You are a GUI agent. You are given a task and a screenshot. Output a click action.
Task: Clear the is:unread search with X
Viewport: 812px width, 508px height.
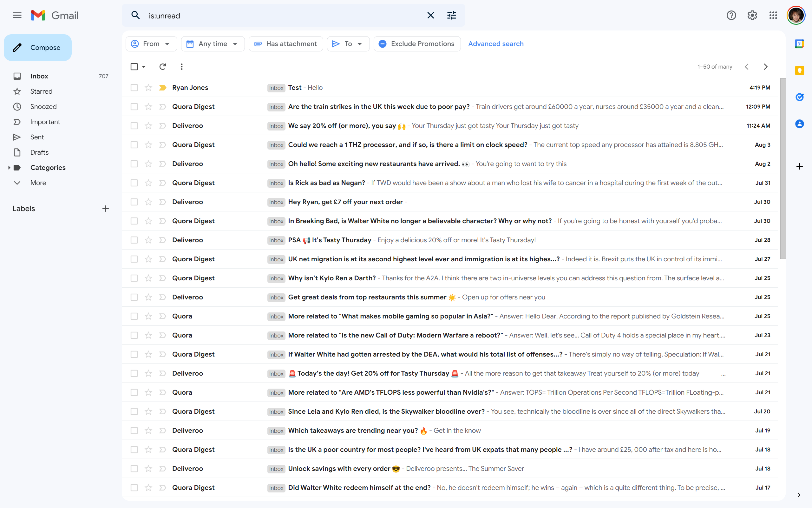pos(430,16)
